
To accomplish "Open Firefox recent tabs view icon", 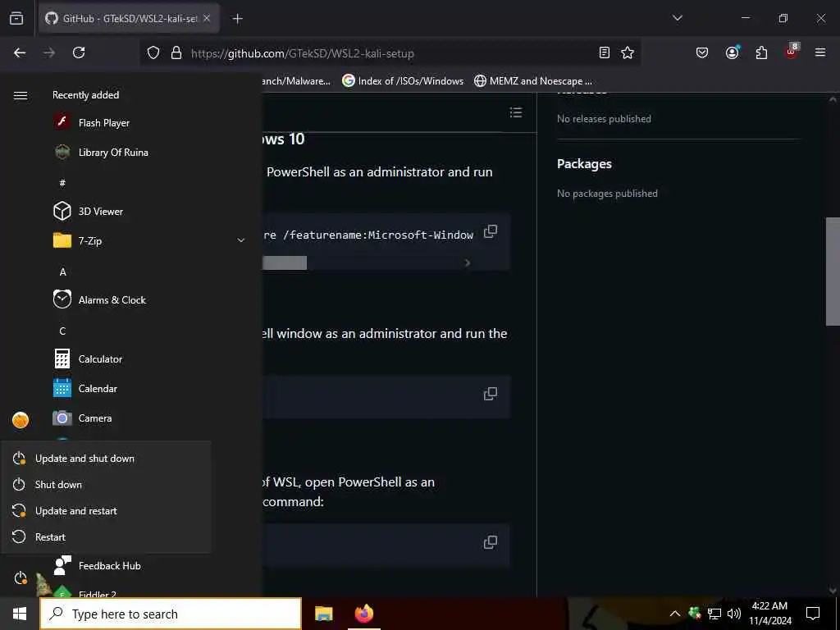I will tap(16, 18).
